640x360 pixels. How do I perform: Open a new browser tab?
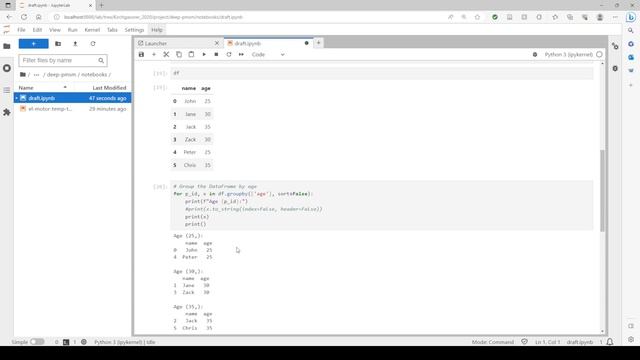click(101, 5)
